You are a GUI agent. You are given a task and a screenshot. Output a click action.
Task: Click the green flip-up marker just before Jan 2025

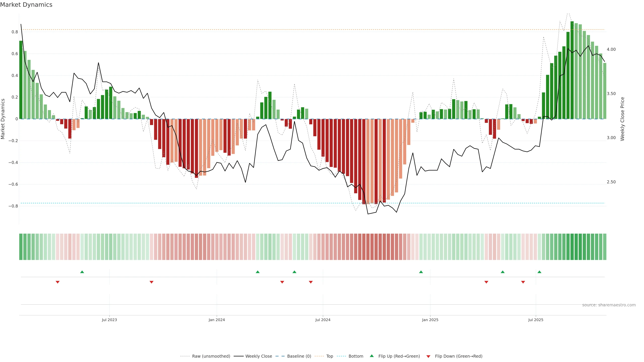421,272
